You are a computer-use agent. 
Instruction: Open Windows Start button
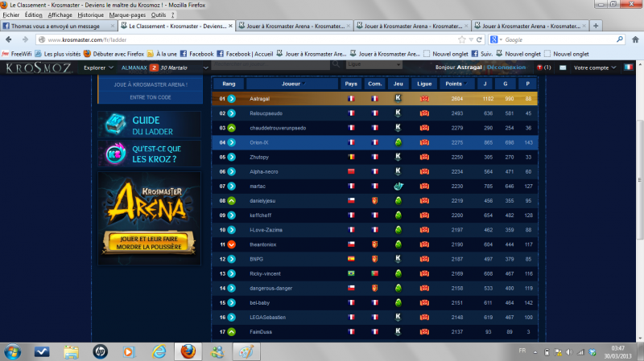12,352
